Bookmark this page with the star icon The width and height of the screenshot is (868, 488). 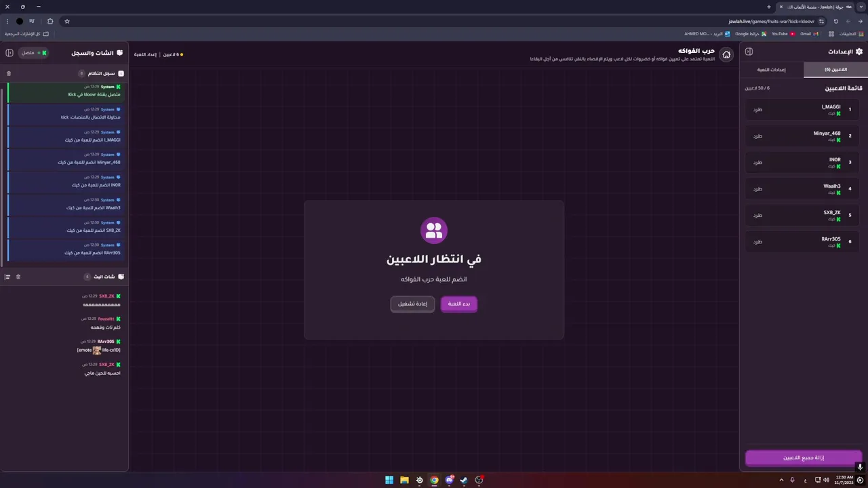pyautogui.click(x=67, y=21)
